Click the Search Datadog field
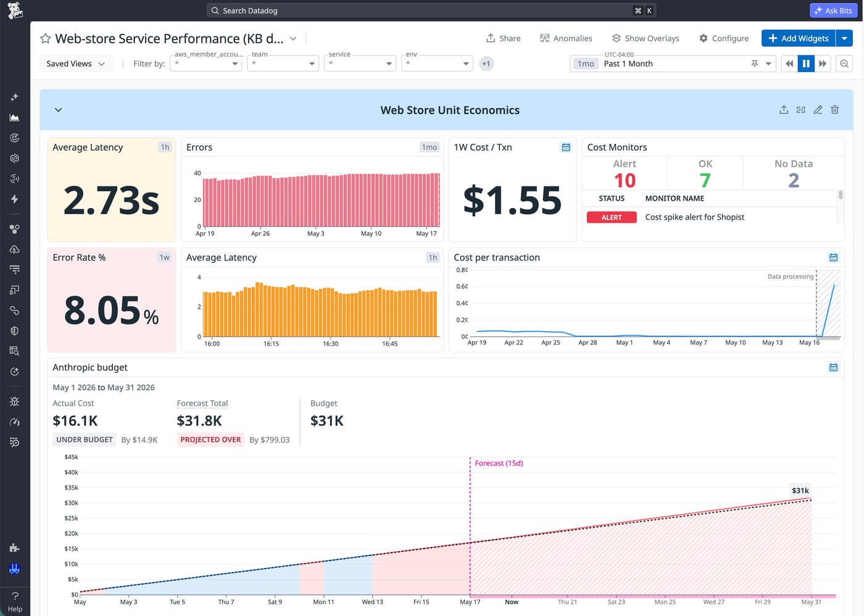 (431, 10)
